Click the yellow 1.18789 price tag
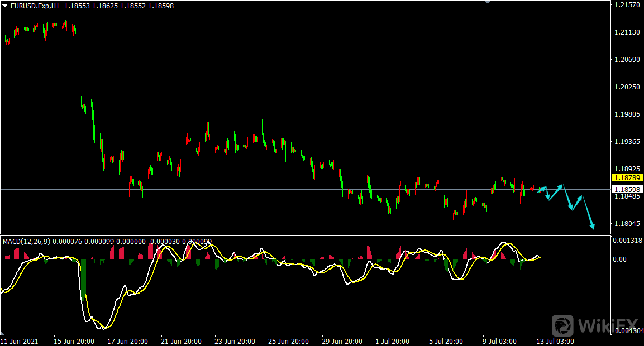The width and height of the screenshot is (644, 346). tap(628, 177)
